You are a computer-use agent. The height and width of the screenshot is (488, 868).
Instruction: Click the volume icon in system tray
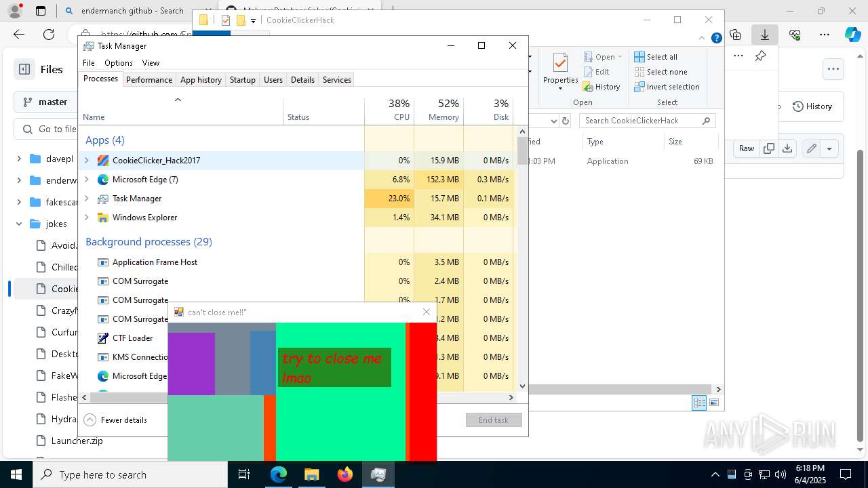780,474
